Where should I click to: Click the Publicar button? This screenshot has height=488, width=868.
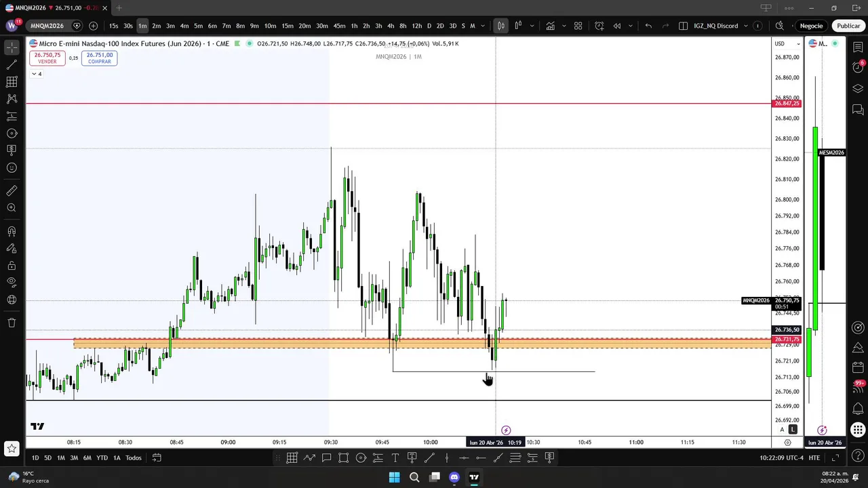848,26
